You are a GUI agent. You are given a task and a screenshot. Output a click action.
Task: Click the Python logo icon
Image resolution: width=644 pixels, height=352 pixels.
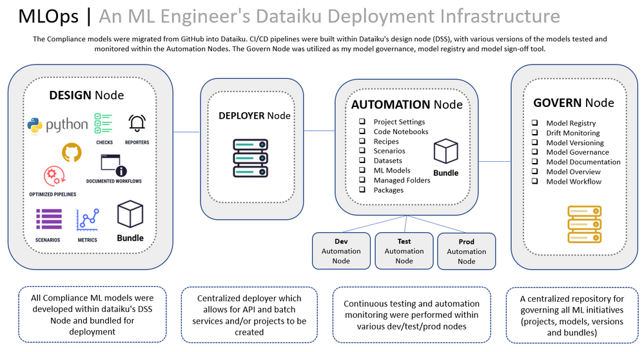[35, 125]
